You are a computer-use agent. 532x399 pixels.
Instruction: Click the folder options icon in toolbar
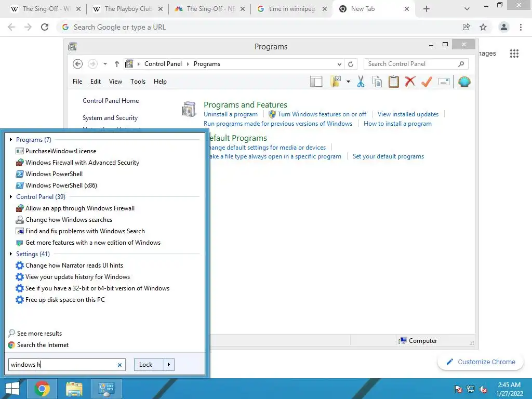click(336, 82)
